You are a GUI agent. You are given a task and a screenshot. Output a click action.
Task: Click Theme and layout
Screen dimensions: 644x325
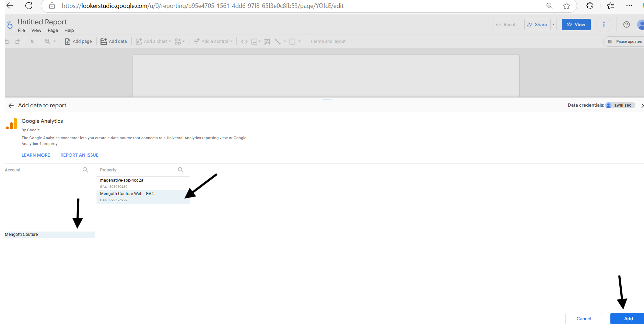(328, 41)
